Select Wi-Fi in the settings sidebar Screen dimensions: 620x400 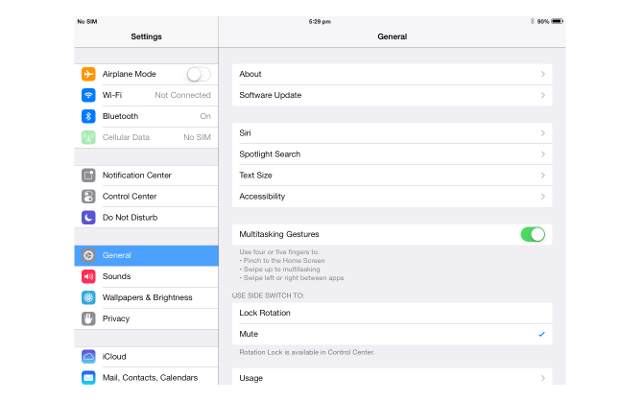[x=146, y=95]
